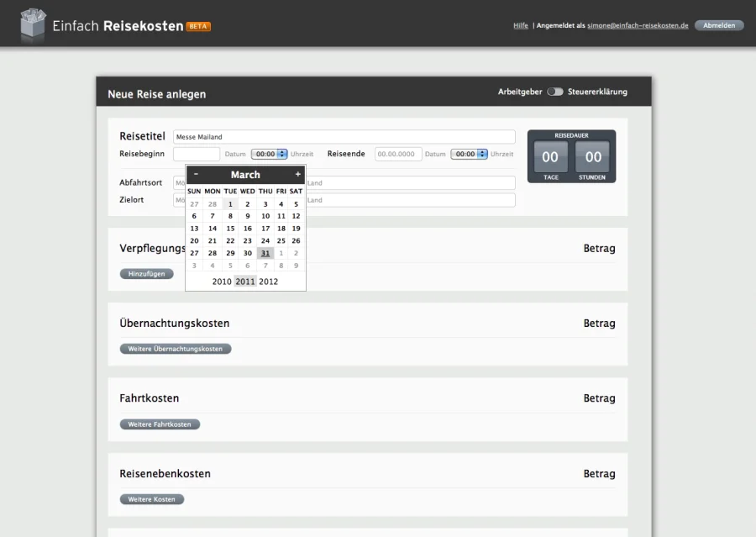The image size is (756, 537).
Task: Open the Reisebeginn time dropdown
Action: [269, 155]
